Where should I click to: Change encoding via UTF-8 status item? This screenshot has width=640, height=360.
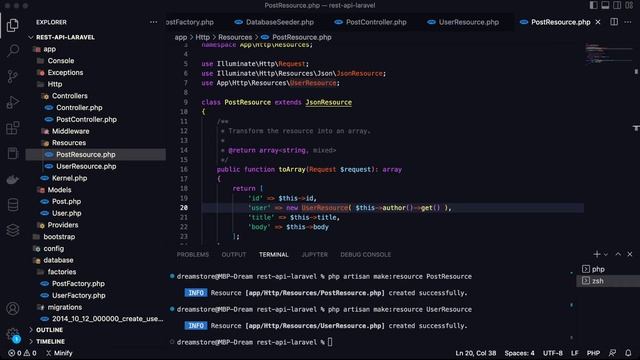pyautogui.click(x=553, y=353)
